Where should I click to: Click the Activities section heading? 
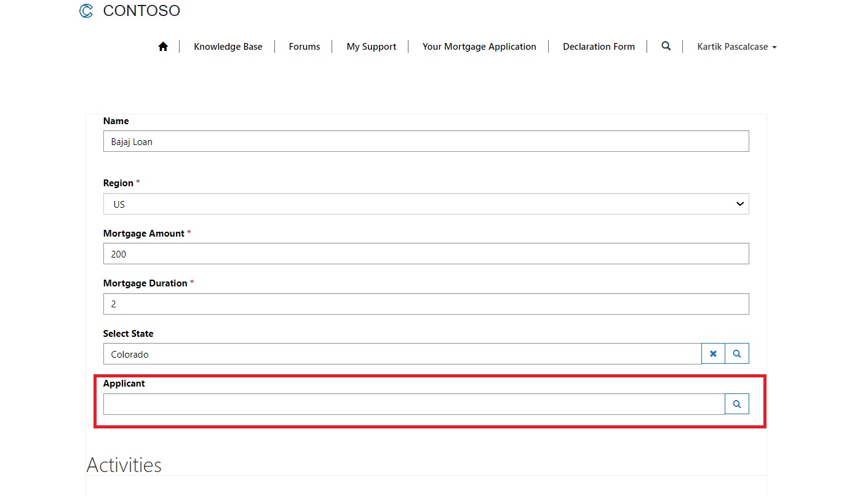(x=124, y=465)
